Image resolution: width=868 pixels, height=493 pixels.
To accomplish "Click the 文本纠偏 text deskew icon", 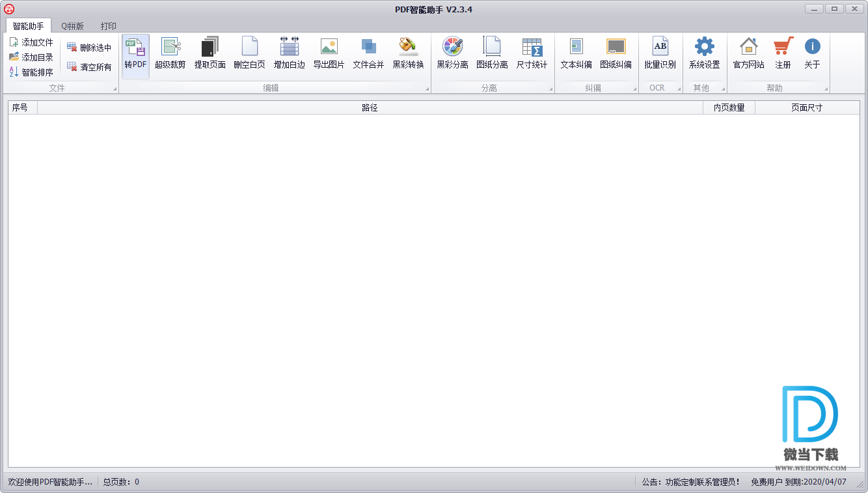I will point(576,47).
